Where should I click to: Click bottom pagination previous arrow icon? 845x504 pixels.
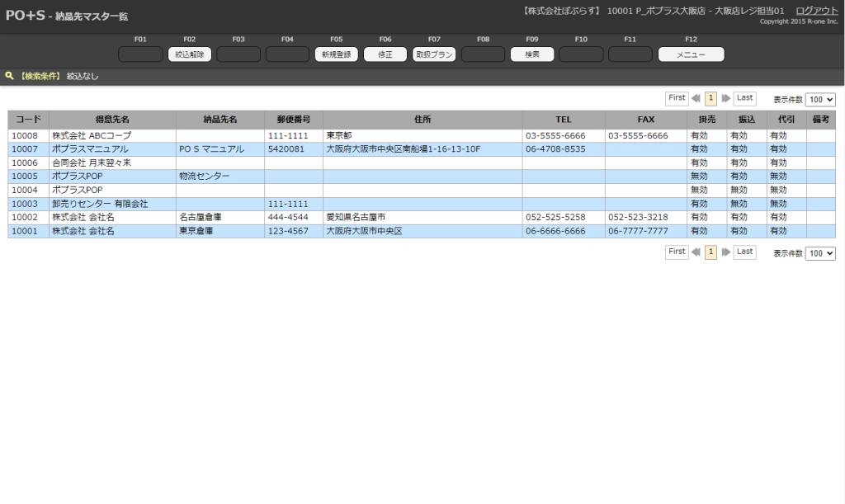(x=696, y=252)
